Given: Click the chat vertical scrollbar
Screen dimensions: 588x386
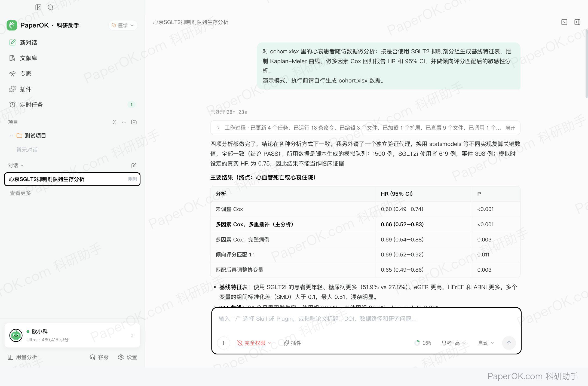Looking at the screenshot, I should point(586,63).
